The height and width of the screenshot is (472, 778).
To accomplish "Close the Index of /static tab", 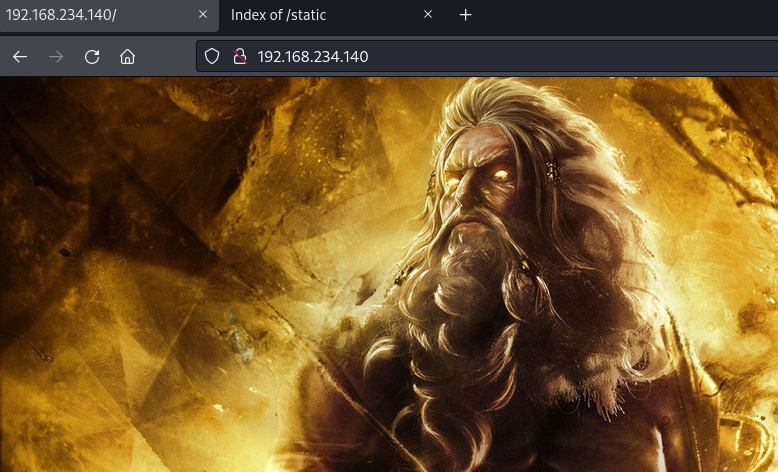I will point(428,14).
